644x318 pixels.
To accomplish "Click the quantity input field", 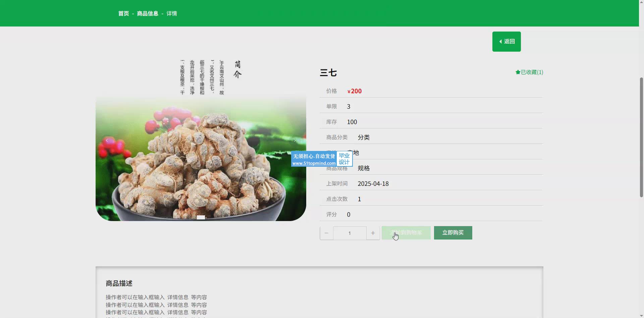I will [x=350, y=233].
